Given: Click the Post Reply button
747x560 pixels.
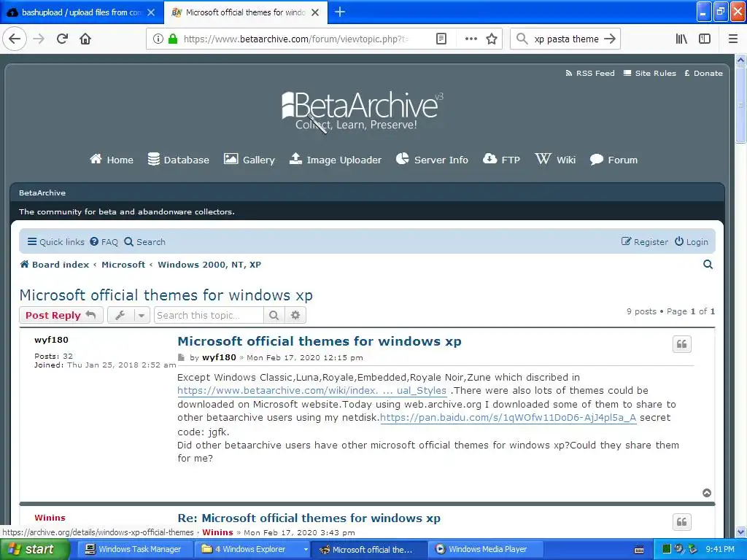Looking at the screenshot, I should (x=61, y=315).
